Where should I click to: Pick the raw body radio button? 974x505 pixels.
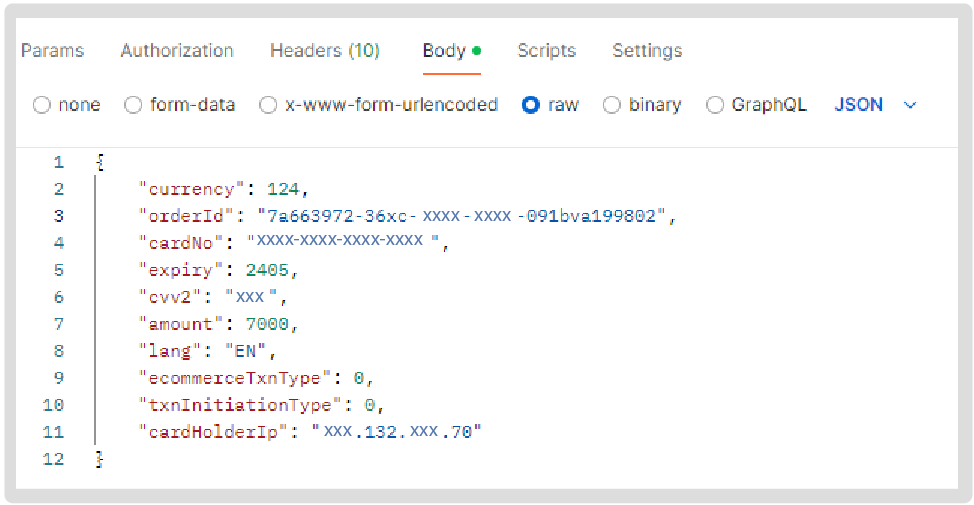[531, 105]
